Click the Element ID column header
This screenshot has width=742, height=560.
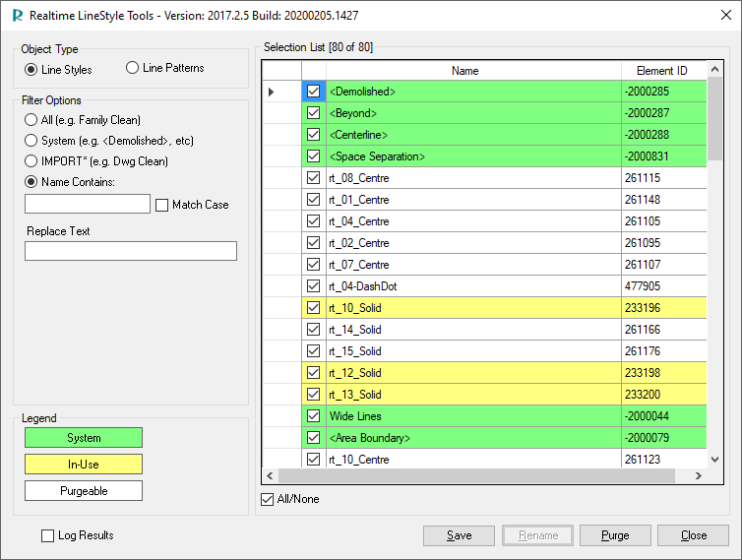[664, 71]
